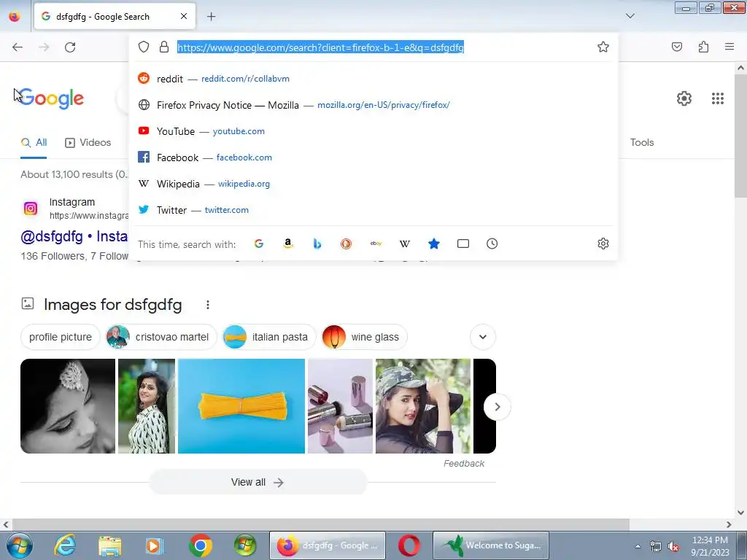Viewport: 747px width, 560px height.
Task: Filter images by cristovao martel chip
Action: pos(161,337)
